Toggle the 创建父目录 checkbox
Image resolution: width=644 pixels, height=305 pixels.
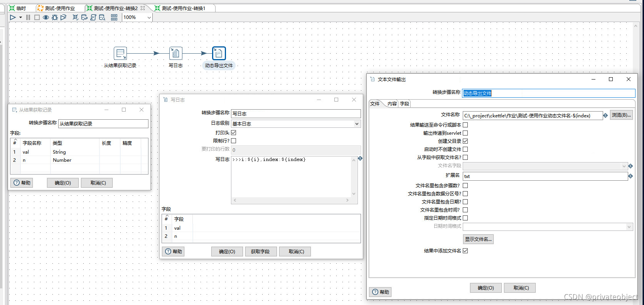tap(465, 141)
